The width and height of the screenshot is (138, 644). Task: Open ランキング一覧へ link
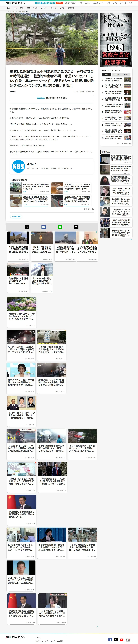[123, 144]
